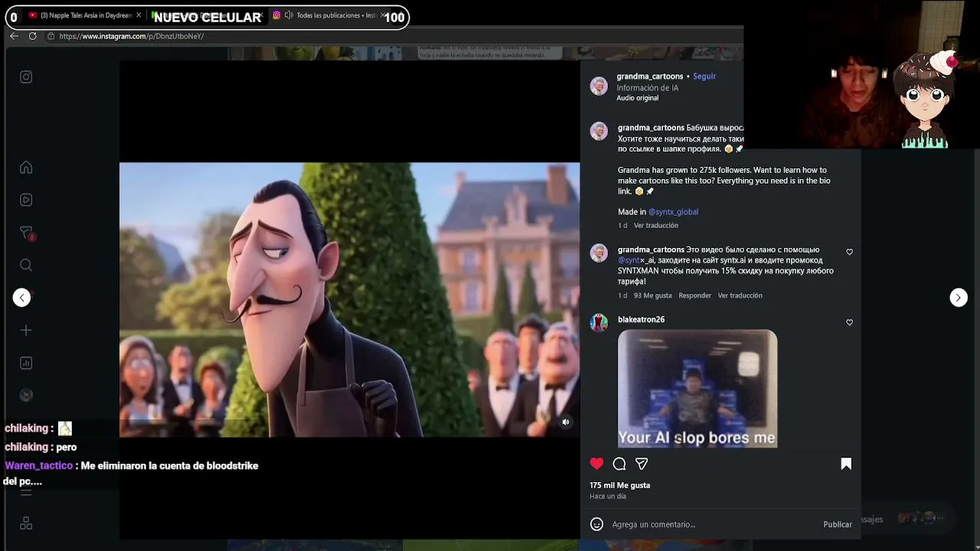The height and width of the screenshot is (551, 980).
Task: Follow grandma_cartoons with Seguir
Action: (x=704, y=77)
